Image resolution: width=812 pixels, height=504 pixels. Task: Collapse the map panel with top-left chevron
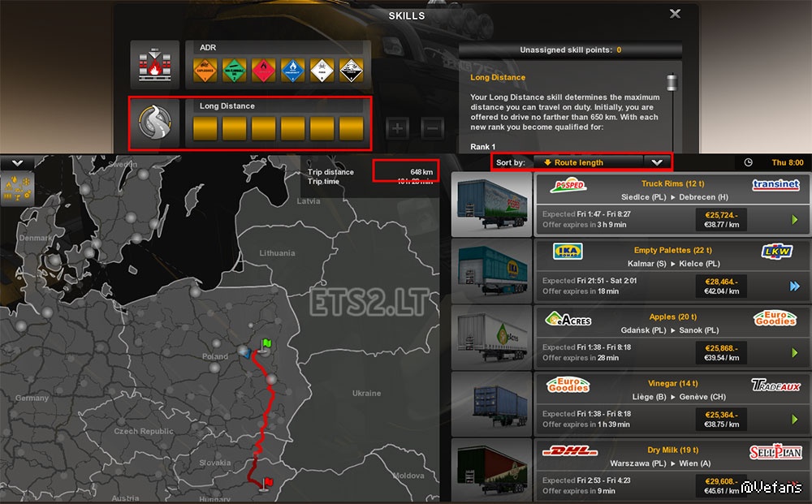tap(17, 163)
